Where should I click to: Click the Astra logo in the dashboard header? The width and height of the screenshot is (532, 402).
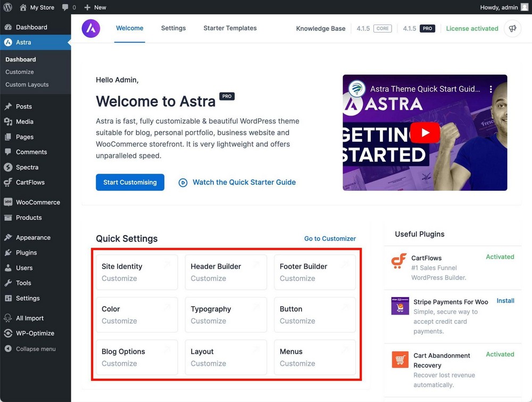(90, 28)
